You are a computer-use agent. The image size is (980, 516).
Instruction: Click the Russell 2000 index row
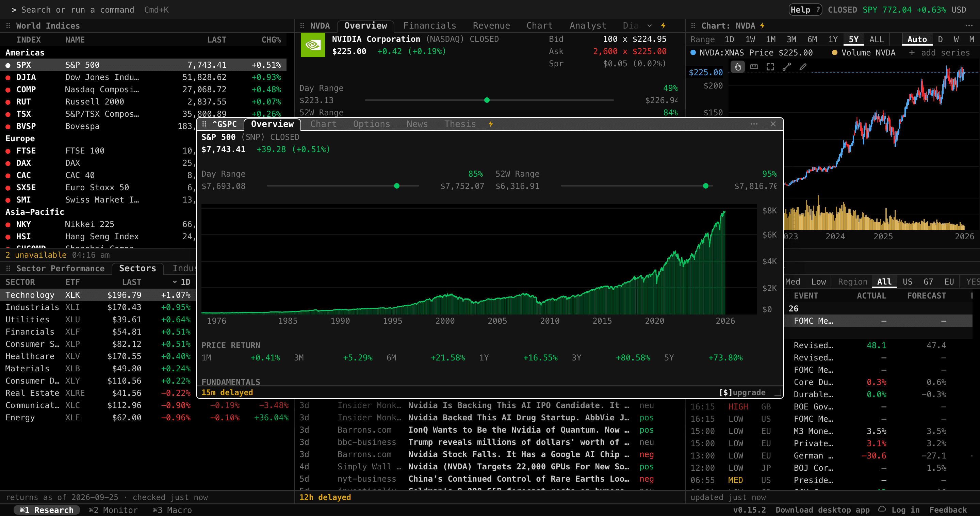tap(143, 102)
